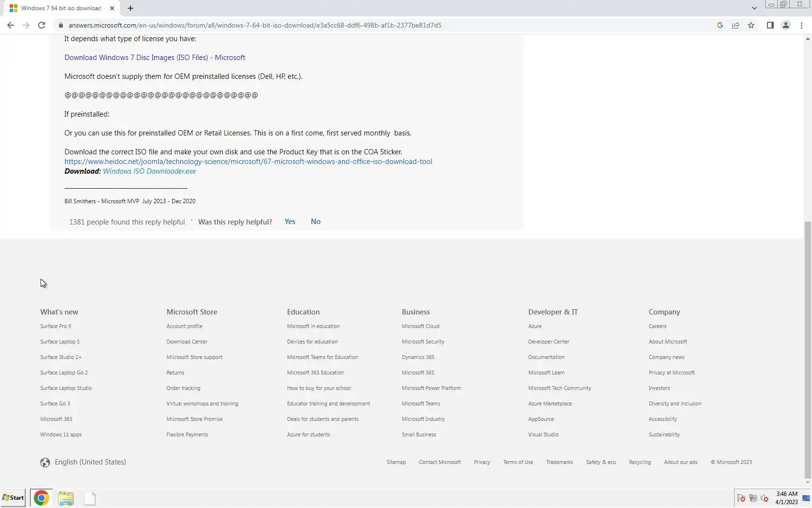View Azure for students link
The image size is (812, 508).
[x=308, y=434]
